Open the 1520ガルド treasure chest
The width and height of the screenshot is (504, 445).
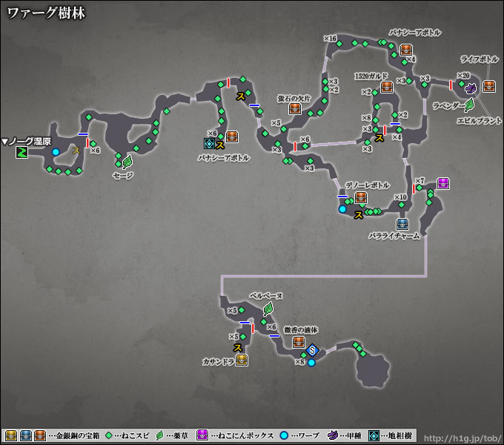tap(386, 87)
